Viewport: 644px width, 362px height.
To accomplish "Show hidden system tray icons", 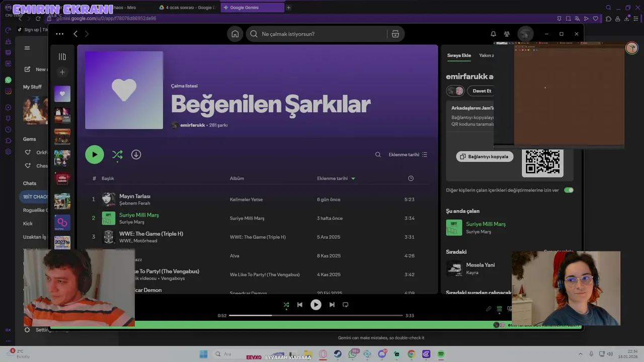I will [x=580, y=354].
